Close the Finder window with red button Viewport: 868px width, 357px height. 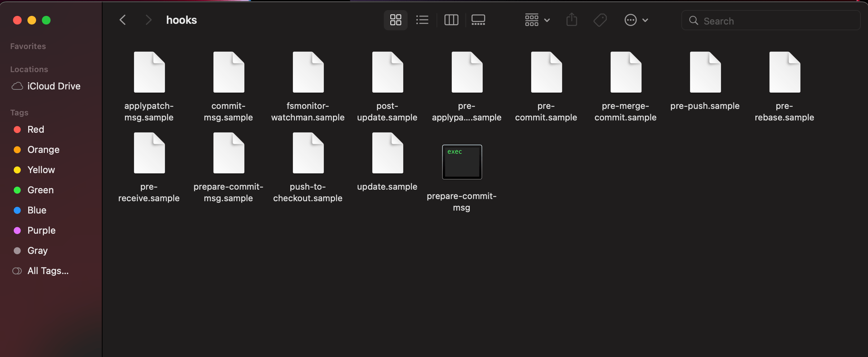(17, 20)
